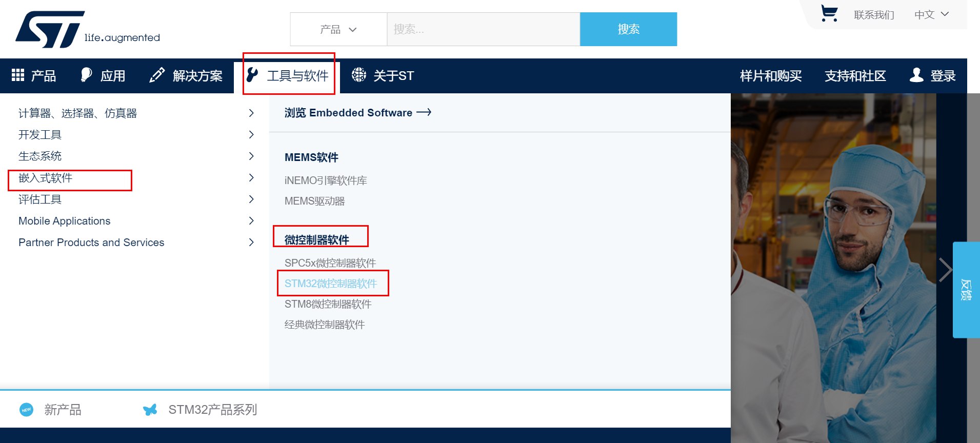Open the STM8微控制器软件 link
Screen dimensions: 980x443
pos(328,304)
